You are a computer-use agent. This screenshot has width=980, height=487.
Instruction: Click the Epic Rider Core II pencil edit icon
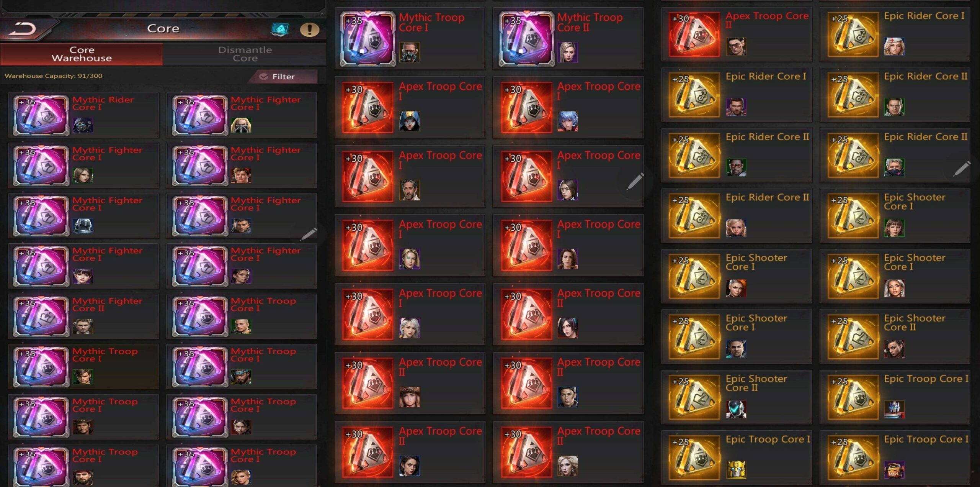(x=961, y=169)
